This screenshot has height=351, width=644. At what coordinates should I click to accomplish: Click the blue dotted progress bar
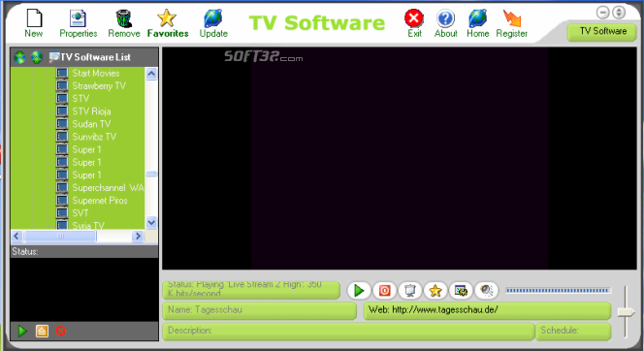point(558,290)
